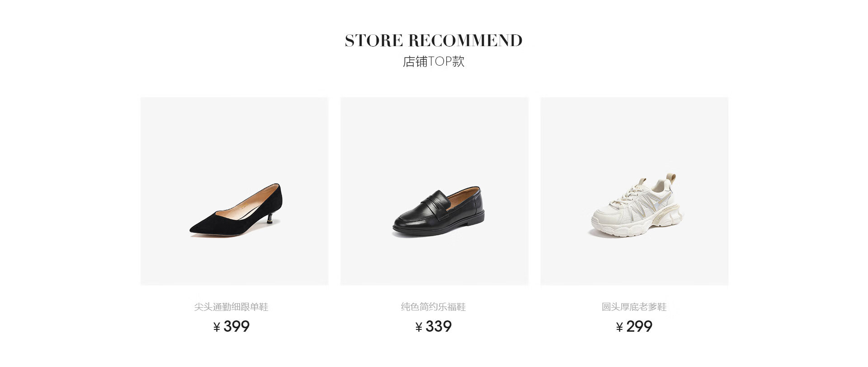Screen dimensions: 868x367
Task: Open the black penny loafer product image
Action: coord(434,191)
